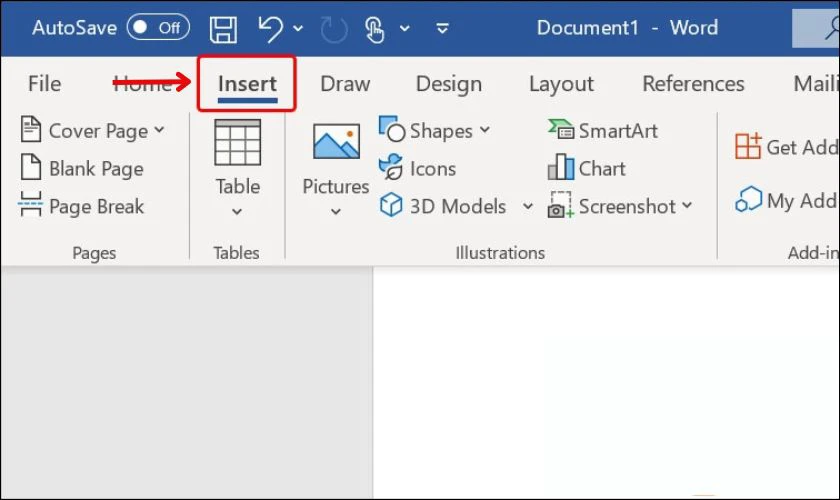Click the Undo arrow icon
Screen dimensions: 840x500
point(271,28)
